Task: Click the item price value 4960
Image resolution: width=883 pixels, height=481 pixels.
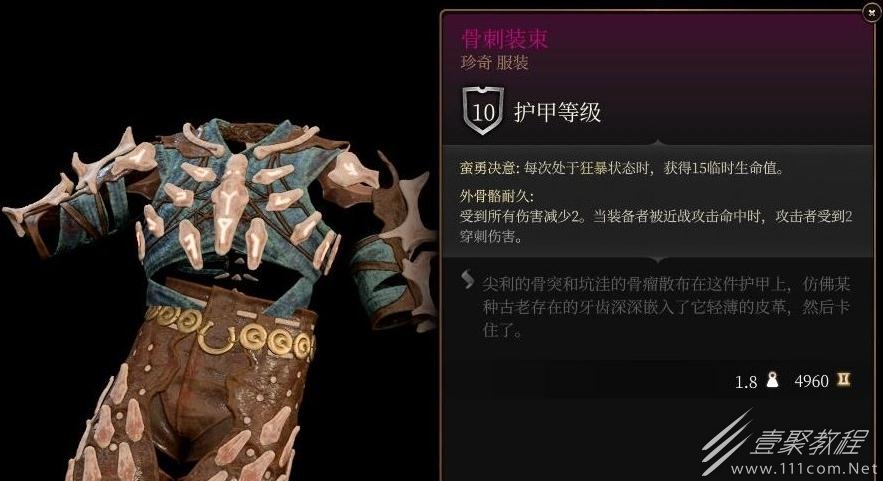Action: coord(811,381)
